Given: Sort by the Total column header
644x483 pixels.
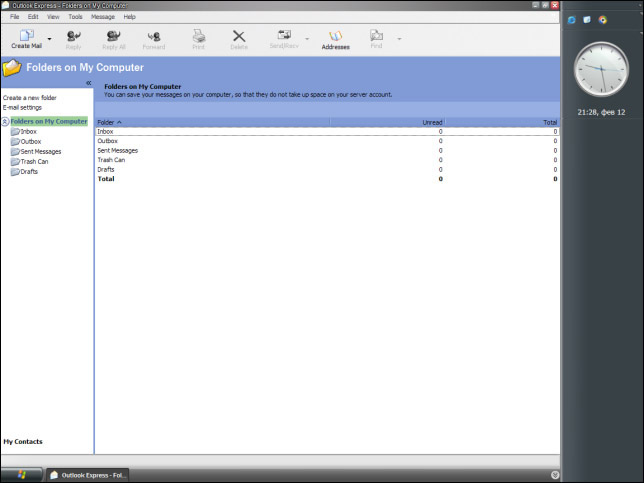Looking at the screenshot, I should point(502,122).
